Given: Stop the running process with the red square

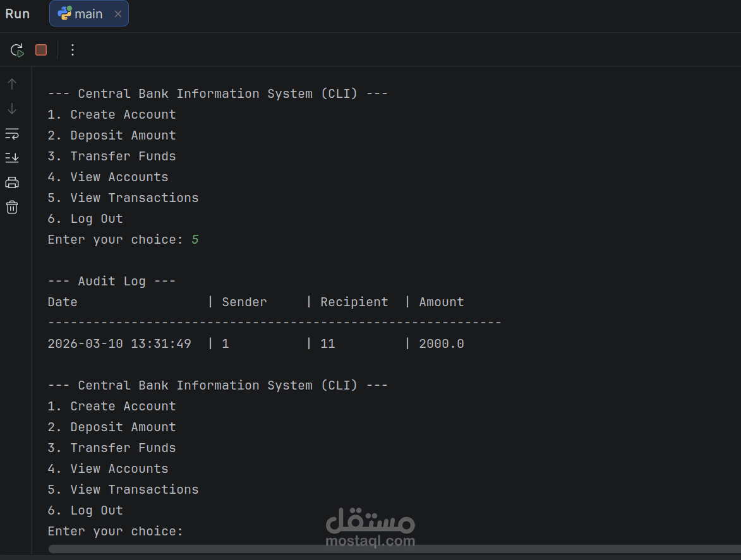Looking at the screenshot, I should tap(41, 50).
